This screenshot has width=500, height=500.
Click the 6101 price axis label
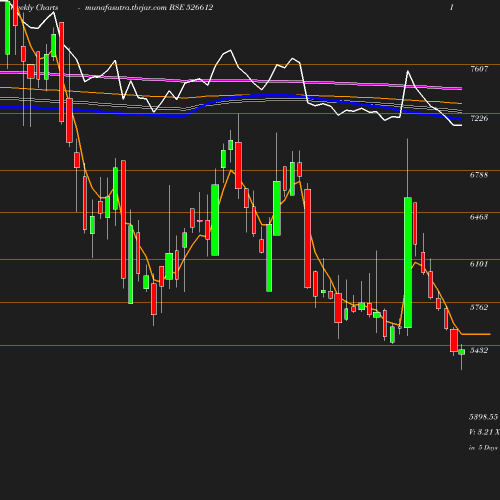coord(479,264)
